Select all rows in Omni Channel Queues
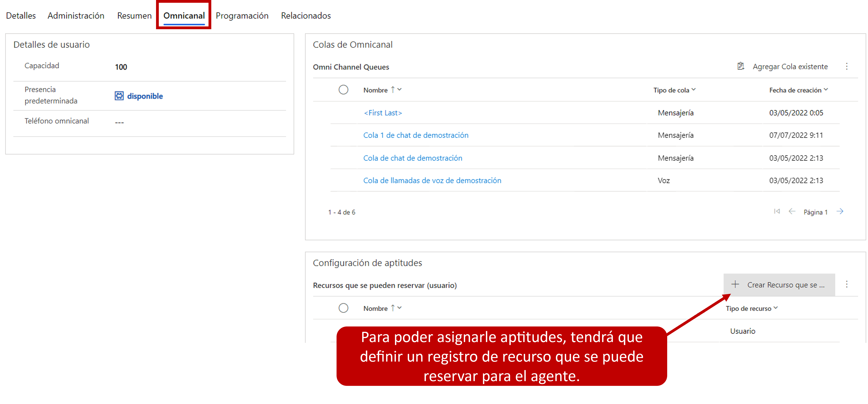The width and height of the screenshot is (868, 404). 343,90
